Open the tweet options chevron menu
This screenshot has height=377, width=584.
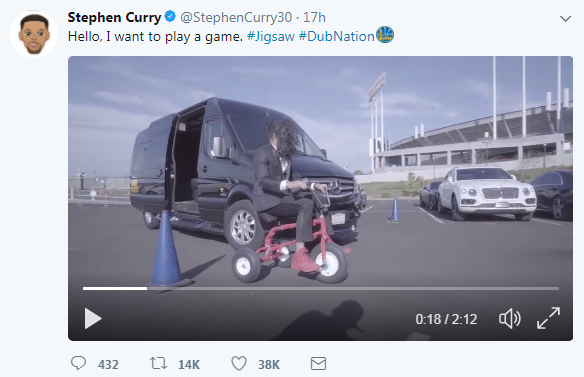coord(565,19)
